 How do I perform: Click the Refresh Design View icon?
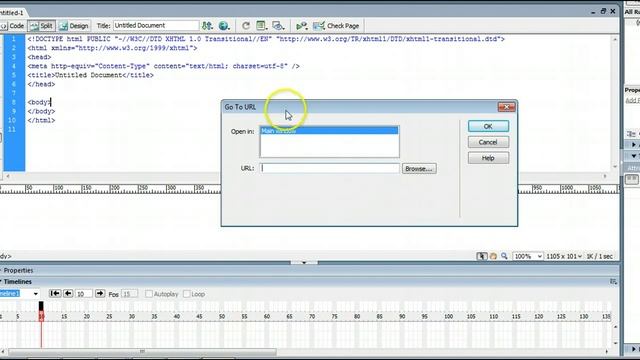[246, 26]
